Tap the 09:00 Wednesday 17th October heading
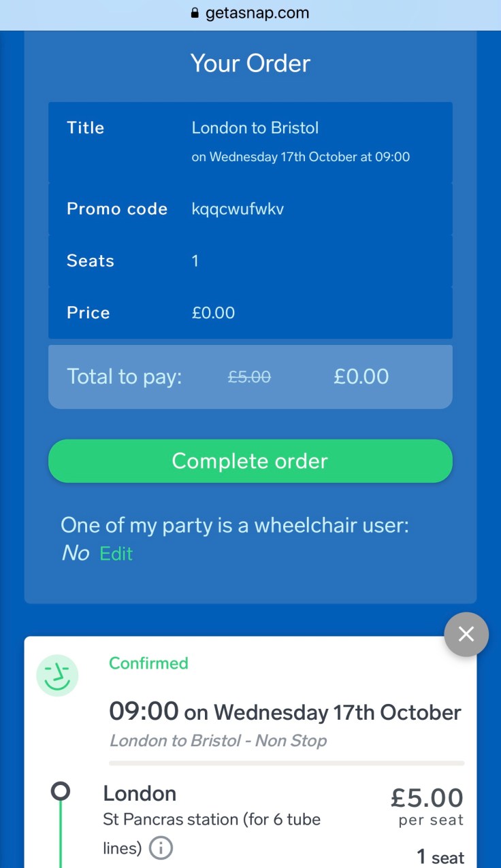Screen dimensions: 501x868 tap(285, 712)
